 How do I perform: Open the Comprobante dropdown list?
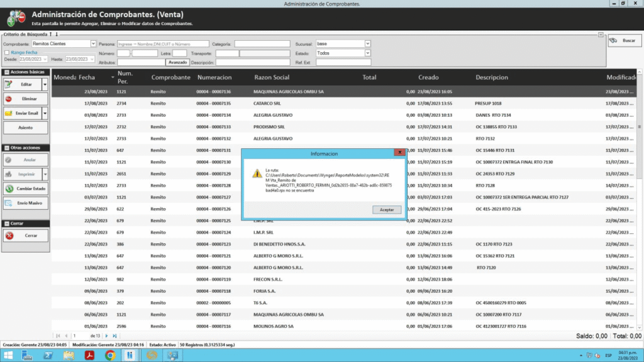pyautogui.click(x=92, y=44)
